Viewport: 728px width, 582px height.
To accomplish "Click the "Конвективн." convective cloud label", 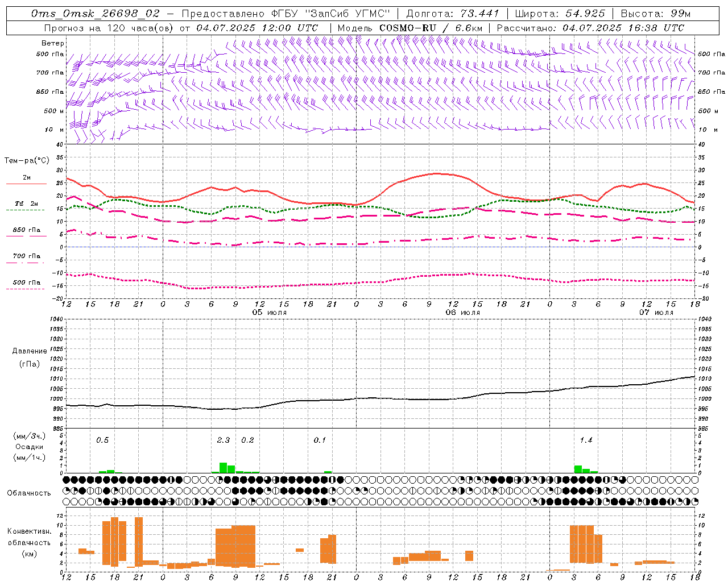I will 29,531.
